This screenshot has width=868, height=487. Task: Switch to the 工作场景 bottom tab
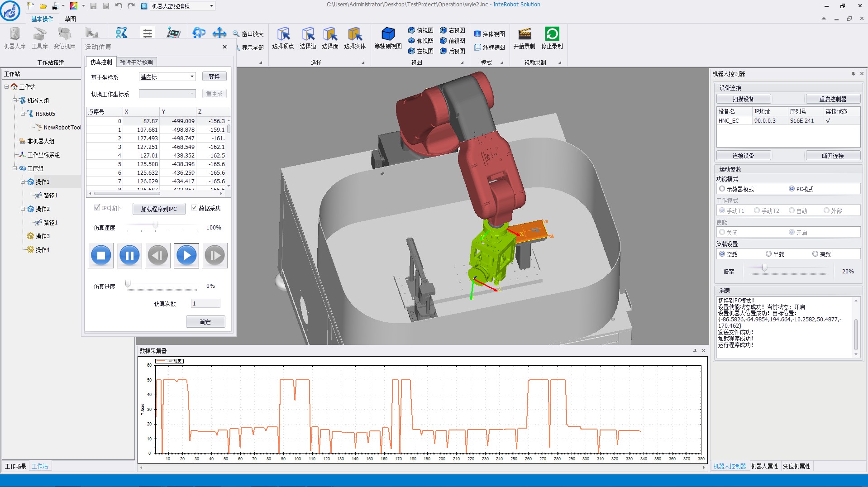15,466
